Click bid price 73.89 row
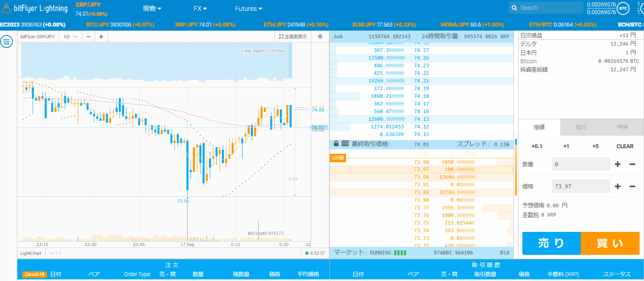 422,192
